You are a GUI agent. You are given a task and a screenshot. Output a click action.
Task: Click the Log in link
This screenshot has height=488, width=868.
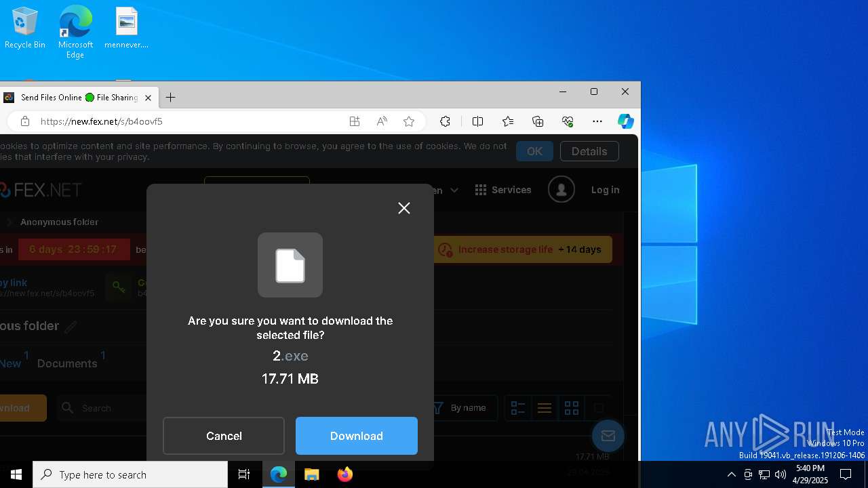tap(605, 190)
